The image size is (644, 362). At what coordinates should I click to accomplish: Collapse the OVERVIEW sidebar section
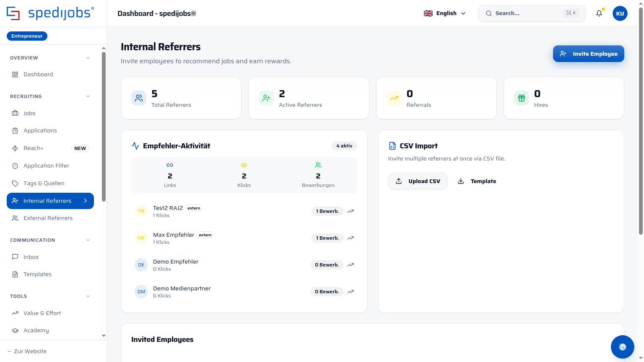click(88, 58)
